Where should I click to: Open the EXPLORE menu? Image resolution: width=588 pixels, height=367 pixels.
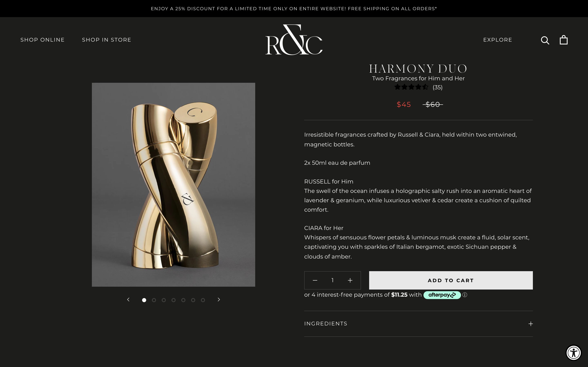point(498,40)
